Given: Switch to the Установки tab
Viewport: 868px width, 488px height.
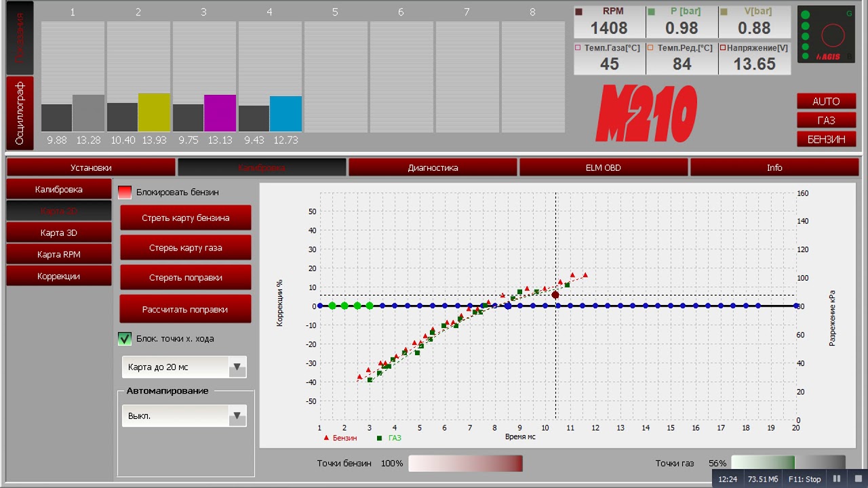Looking at the screenshot, I should (91, 167).
